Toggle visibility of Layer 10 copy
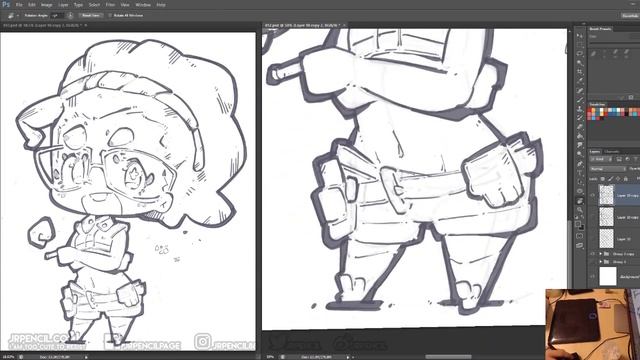 (x=593, y=217)
